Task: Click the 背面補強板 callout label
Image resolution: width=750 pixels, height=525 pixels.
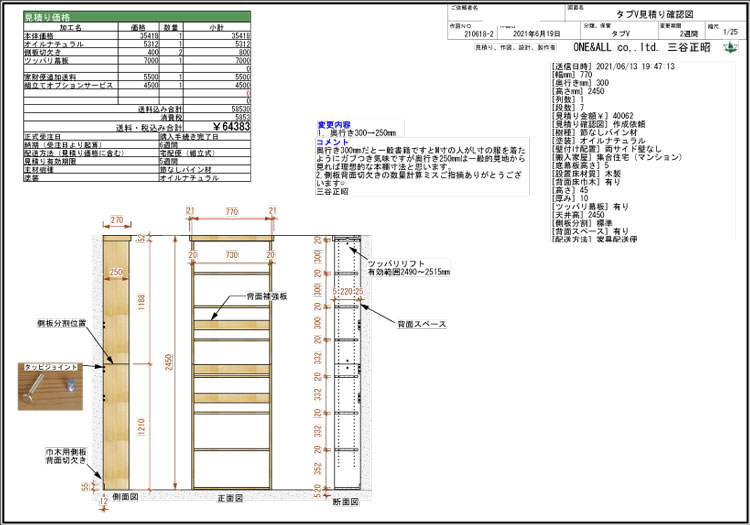Action: (x=267, y=296)
